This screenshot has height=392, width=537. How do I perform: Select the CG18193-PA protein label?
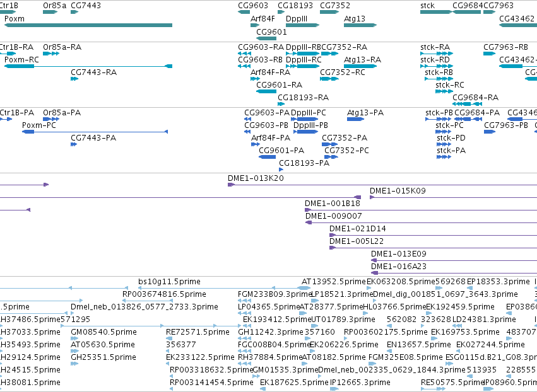pos(304,163)
